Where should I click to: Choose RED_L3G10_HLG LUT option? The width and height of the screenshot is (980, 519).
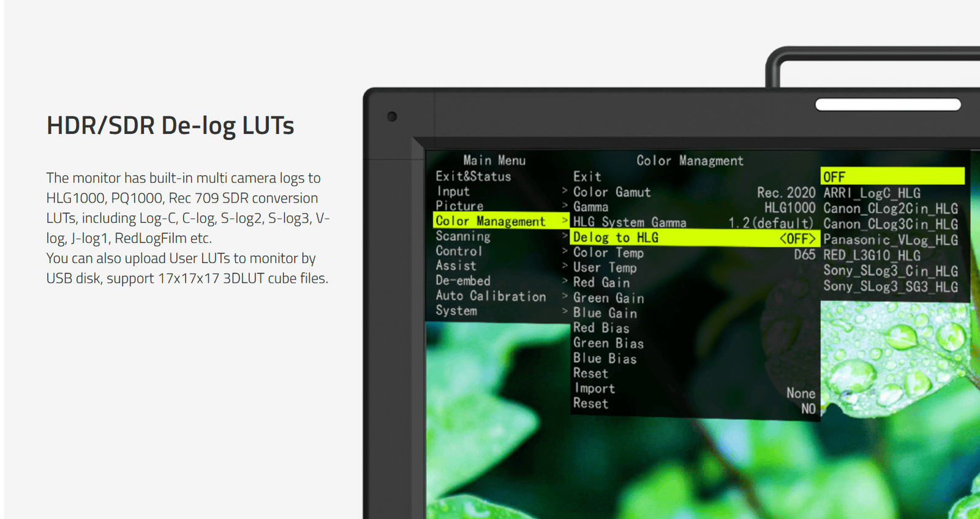point(872,255)
